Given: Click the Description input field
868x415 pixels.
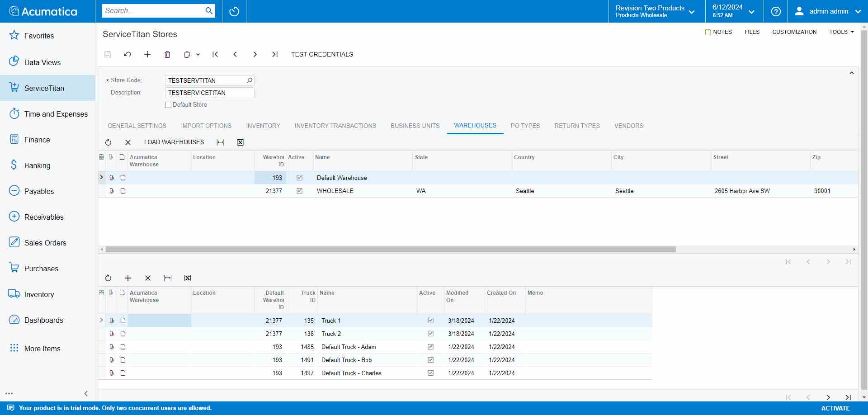Looking at the screenshot, I should [x=209, y=93].
